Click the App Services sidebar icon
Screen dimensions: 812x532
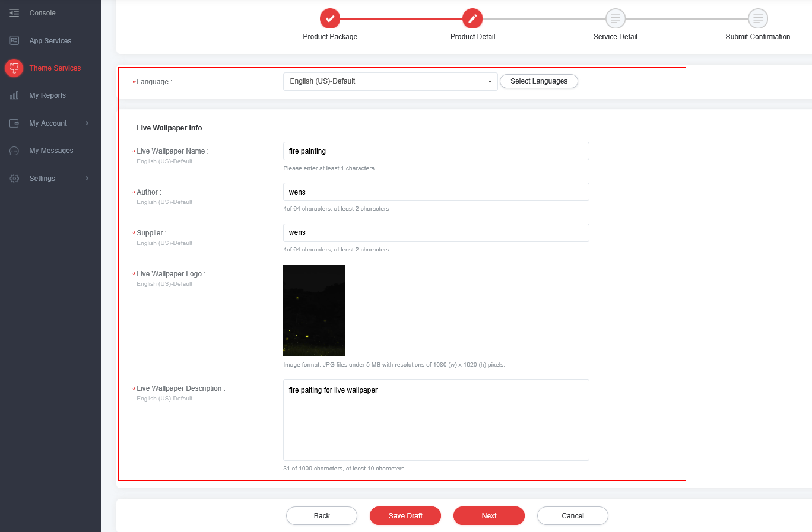click(14, 41)
